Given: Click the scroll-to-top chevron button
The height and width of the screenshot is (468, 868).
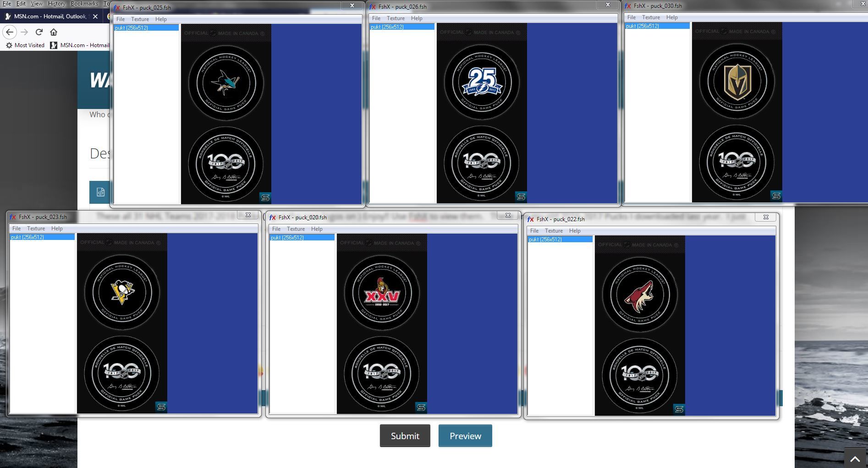Looking at the screenshot, I should pos(855,458).
